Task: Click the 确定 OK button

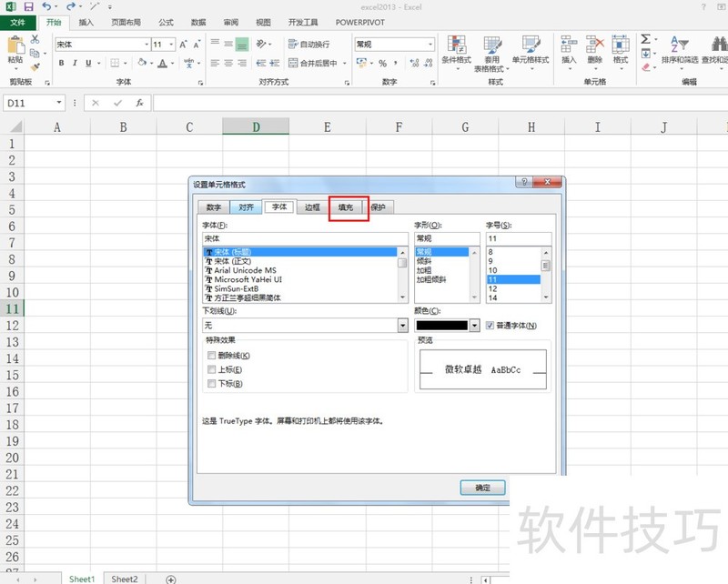Action: [483, 488]
